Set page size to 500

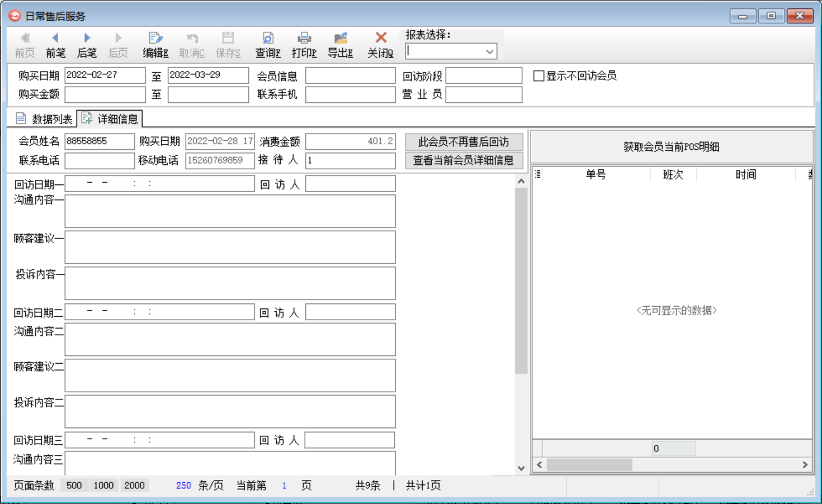(74, 486)
